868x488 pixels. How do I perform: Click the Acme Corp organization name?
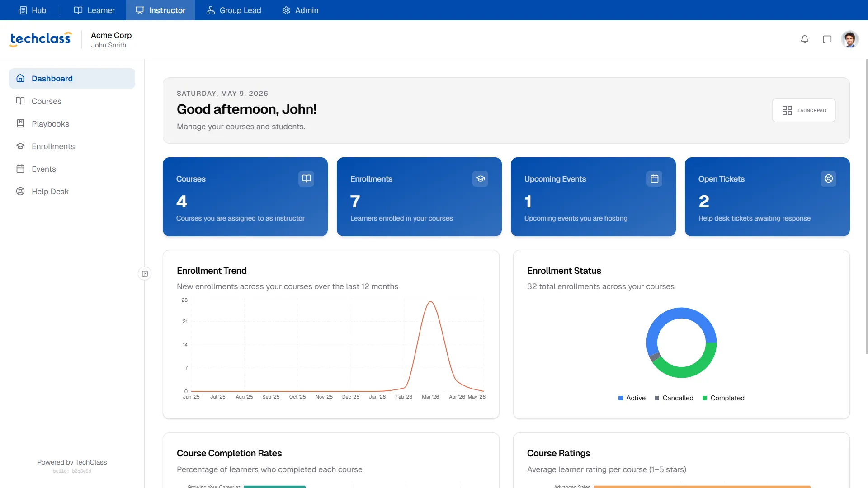pos(111,35)
